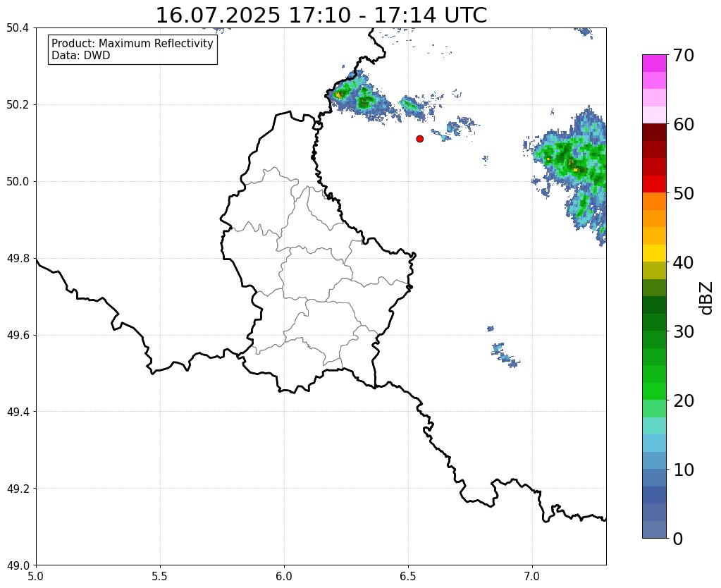
Task: Click the longitude 6.0 axis label
Action: [x=284, y=576]
